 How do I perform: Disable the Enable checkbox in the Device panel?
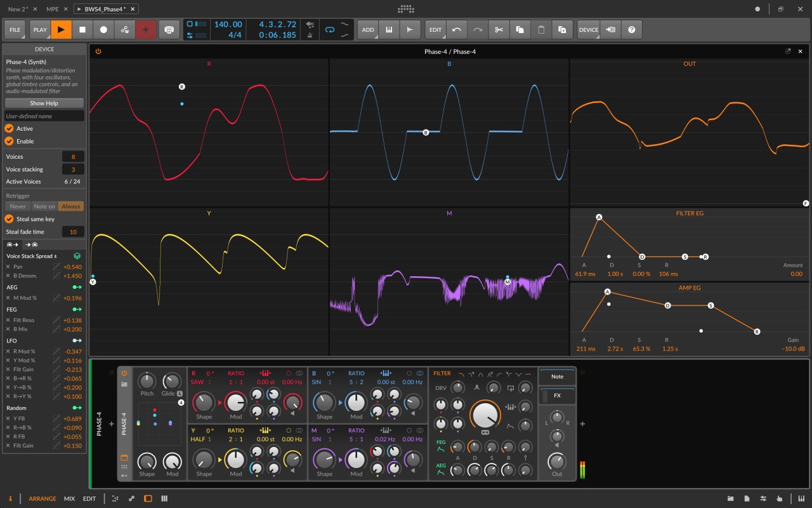tap(9, 141)
